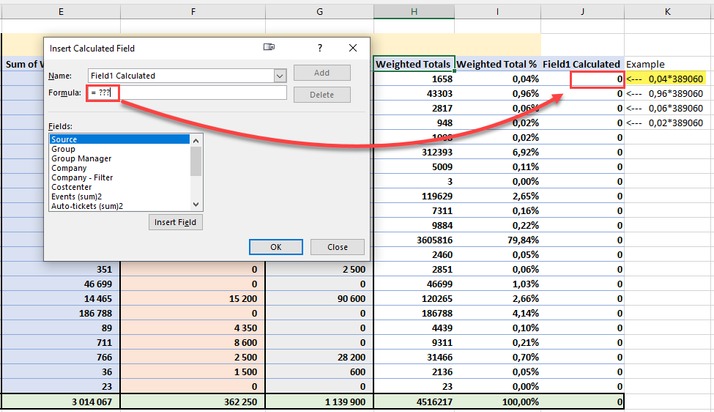This screenshot has width=714, height=412.
Task: Click the dialog help question mark icon
Action: tap(320, 48)
